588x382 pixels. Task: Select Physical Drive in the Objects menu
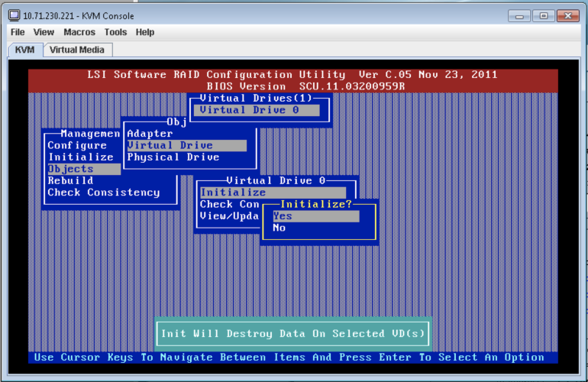coord(173,157)
